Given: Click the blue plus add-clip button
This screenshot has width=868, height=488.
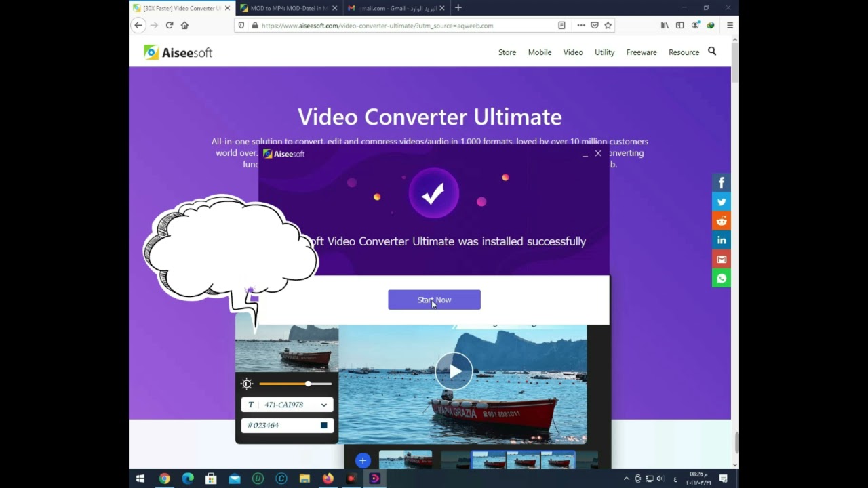Looking at the screenshot, I should tap(363, 461).
